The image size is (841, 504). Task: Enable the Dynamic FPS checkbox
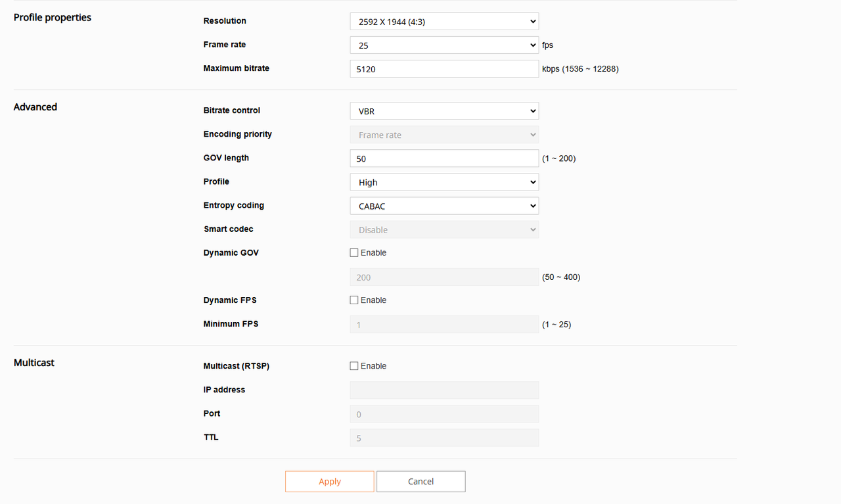354,300
